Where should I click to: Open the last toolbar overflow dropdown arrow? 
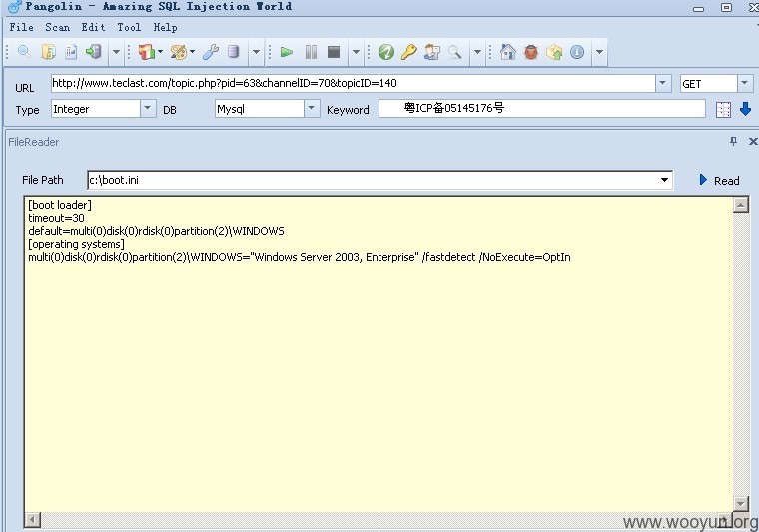click(x=599, y=52)
